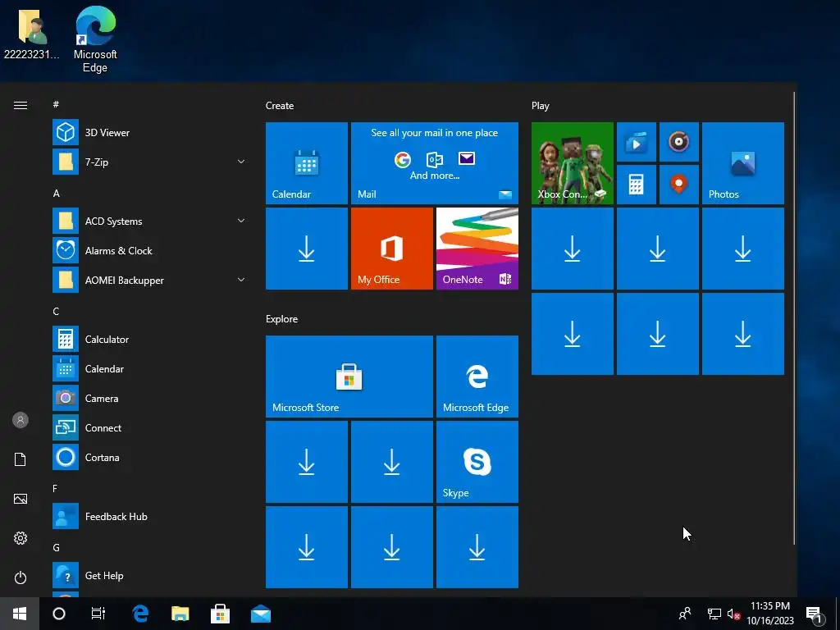Open Task View on taskbar
The width and height of the screenshot is (840, 630).
pyautogui.click(x=98, y=614)
